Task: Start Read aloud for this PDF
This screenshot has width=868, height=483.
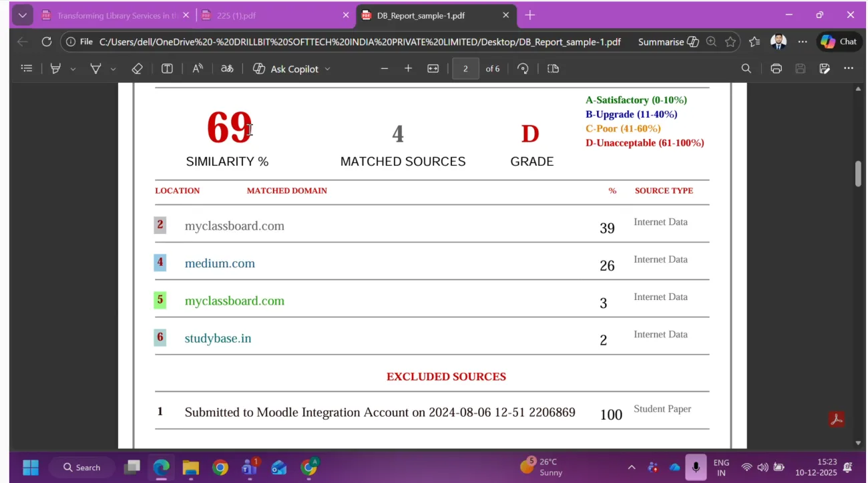Action: point(198,69)
